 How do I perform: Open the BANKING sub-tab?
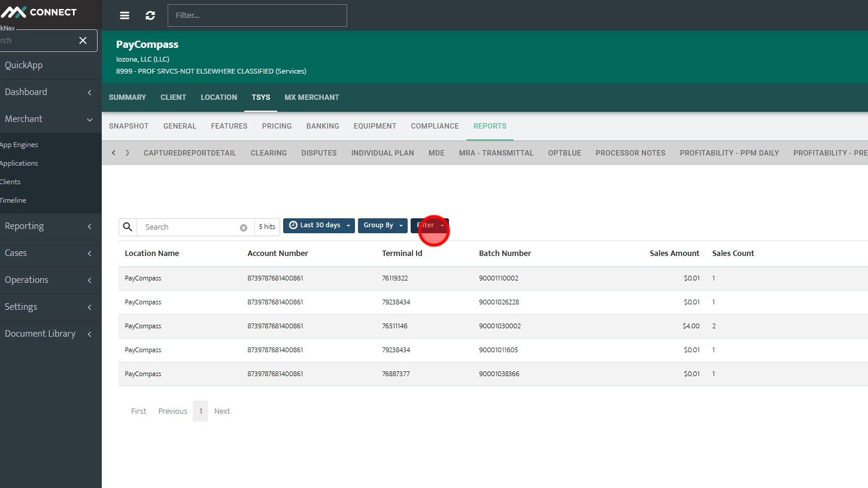click(x=323, y=126)
